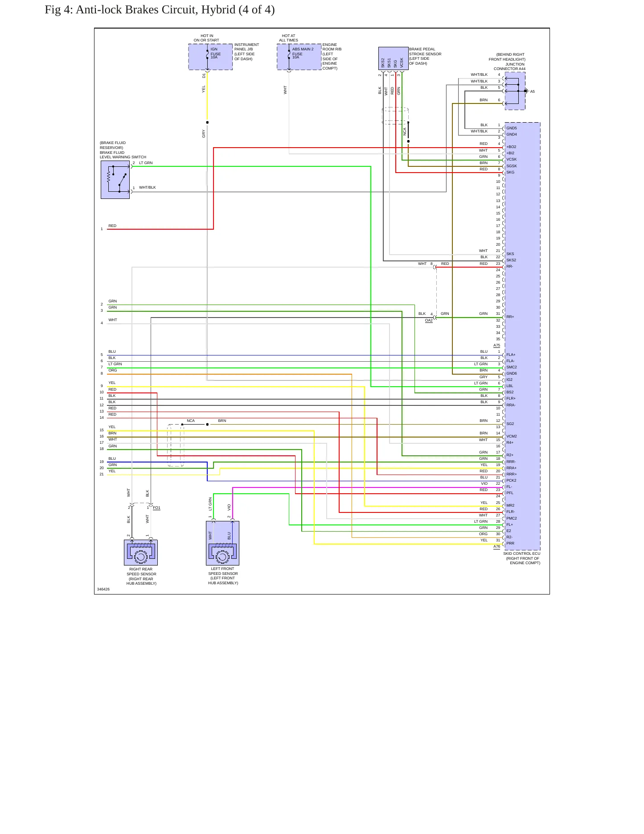Click the E2 terminal label
Image resolution: width=644 pixels, height=834 pixels.
(x=509, y=531)
